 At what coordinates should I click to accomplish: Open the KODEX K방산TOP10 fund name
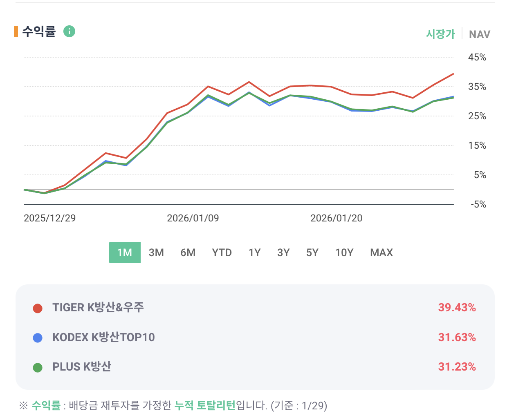pyautogui.click(x=103, y=337)
